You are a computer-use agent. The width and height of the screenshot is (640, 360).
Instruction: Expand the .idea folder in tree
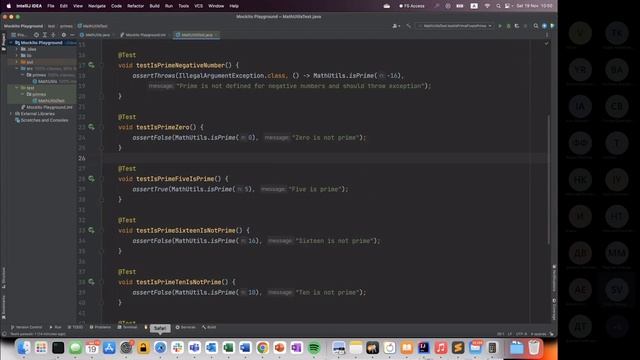[x=17, y=49]
